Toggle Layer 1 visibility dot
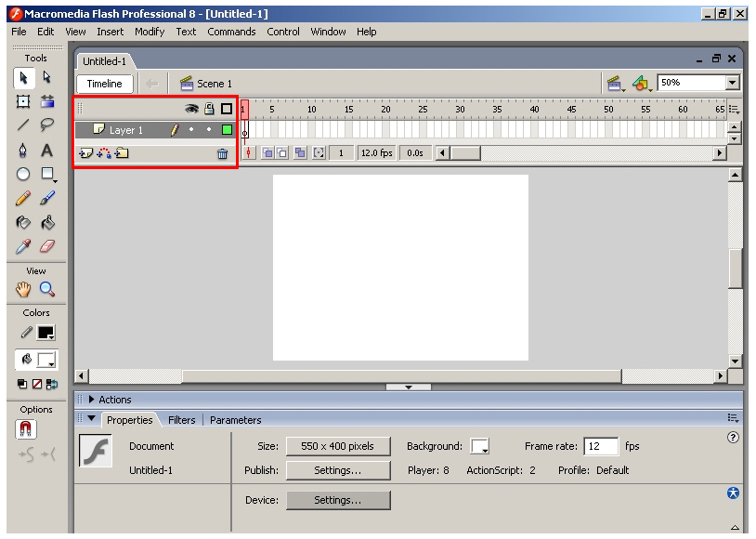This screenshot has height=539, width=756. tap(191, 129)
